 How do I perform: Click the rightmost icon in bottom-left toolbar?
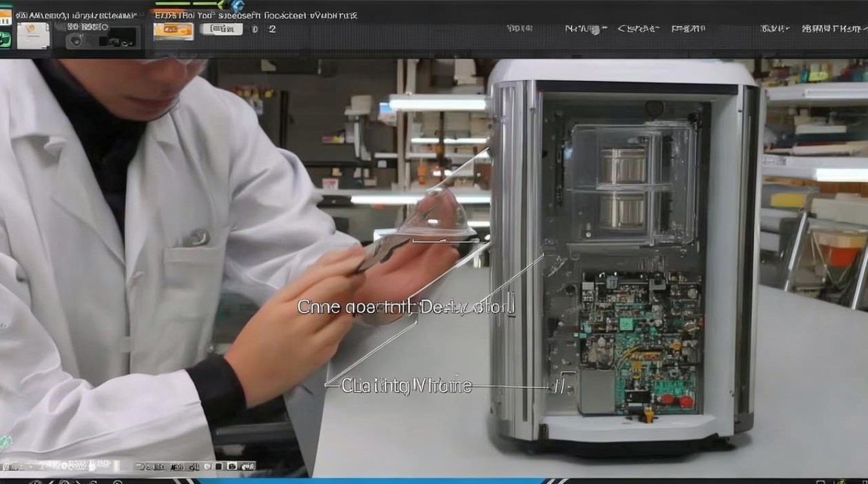click(248, 467)
